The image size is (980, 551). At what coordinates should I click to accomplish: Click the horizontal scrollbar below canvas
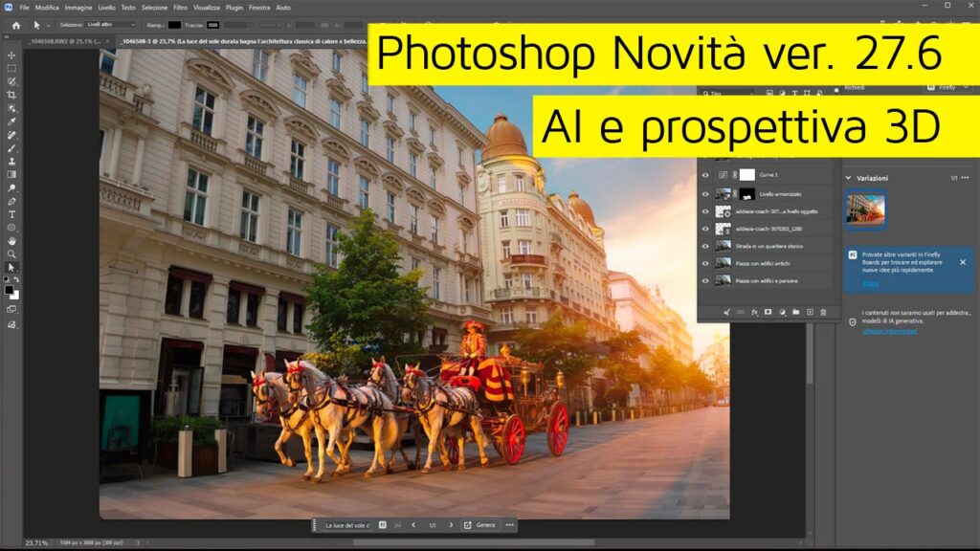[473, 543]
